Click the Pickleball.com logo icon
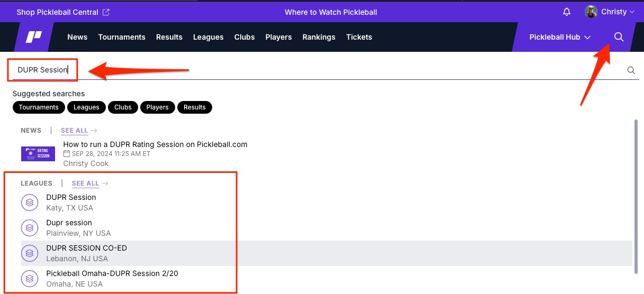644x294 pixels. tap(35, 37)
